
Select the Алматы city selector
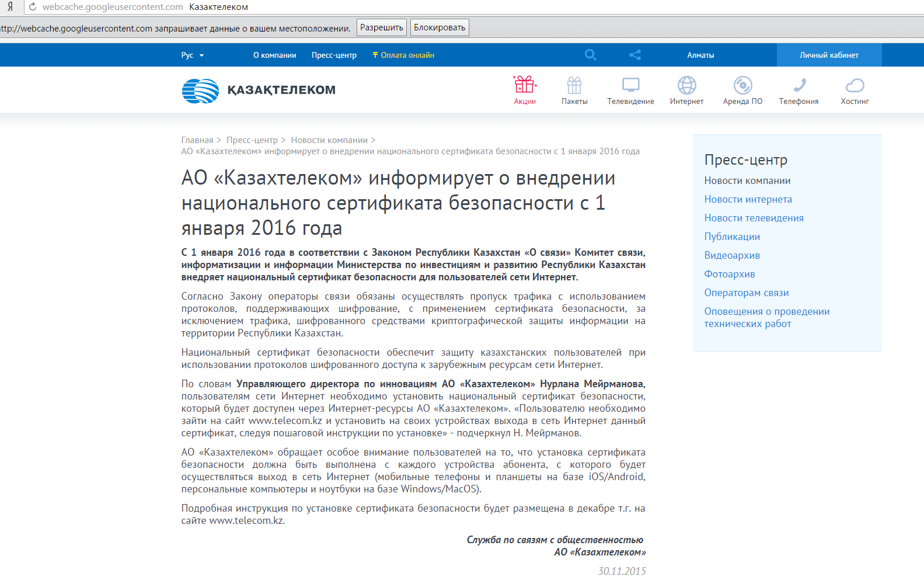[x=700, y=55]
